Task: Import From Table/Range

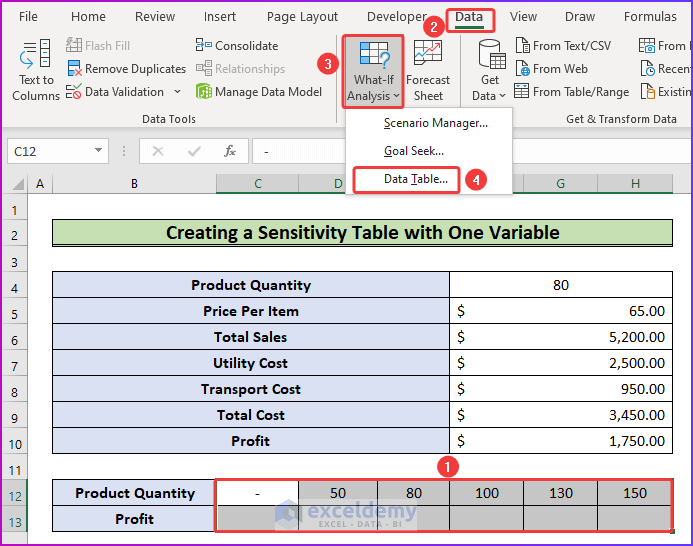Action: (x=572, y=92)
